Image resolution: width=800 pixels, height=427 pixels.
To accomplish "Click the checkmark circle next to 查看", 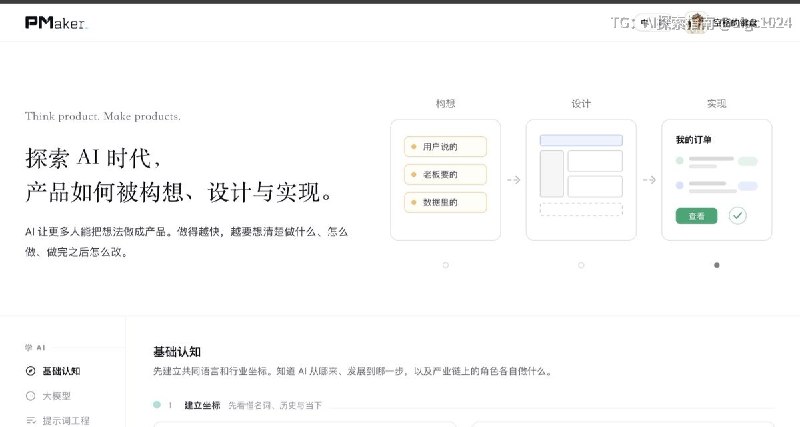I will (737, 216).
